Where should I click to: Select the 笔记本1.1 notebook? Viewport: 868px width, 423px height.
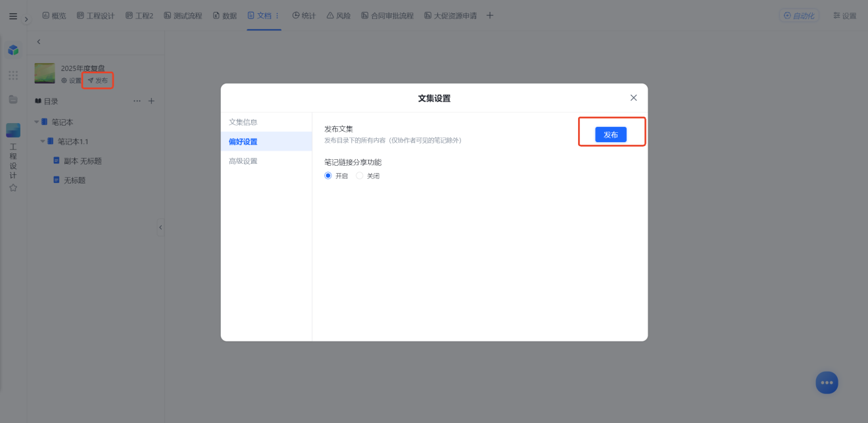coord(73,141)
